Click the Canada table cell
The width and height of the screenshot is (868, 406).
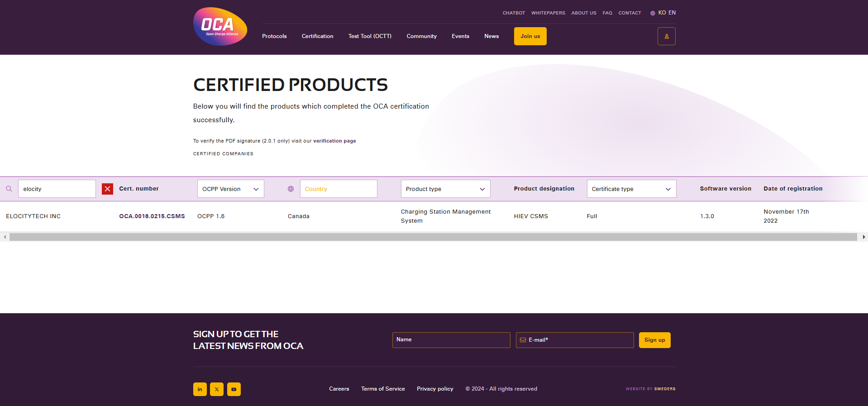[x=299, y=216]
